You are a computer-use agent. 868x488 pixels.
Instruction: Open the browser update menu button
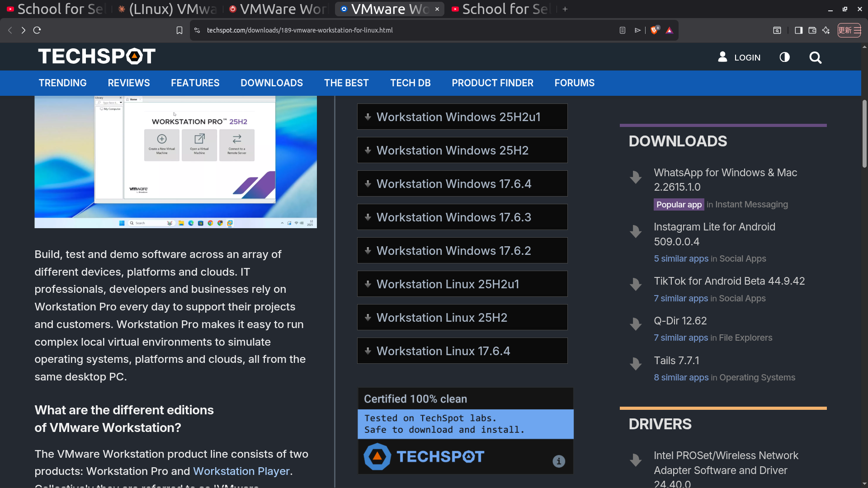tap(849, 30)
